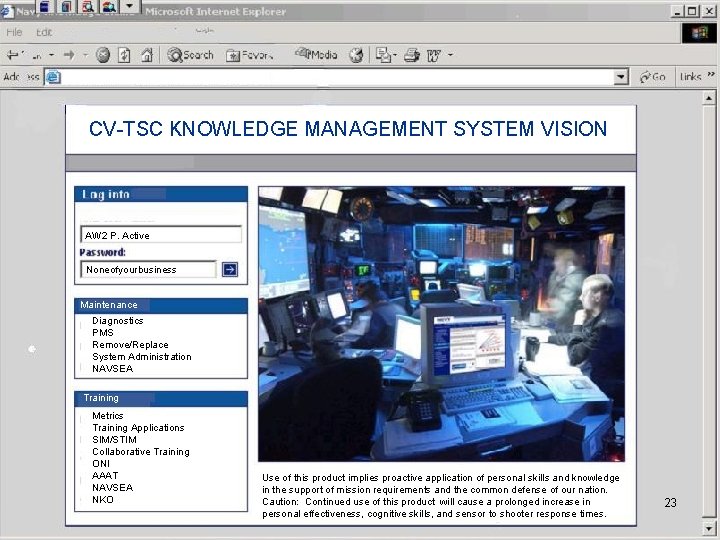The width and height of the screenshot is (720, 540).
Task: Open the Diagnostics maintenance link
Action: click(118, 321)
